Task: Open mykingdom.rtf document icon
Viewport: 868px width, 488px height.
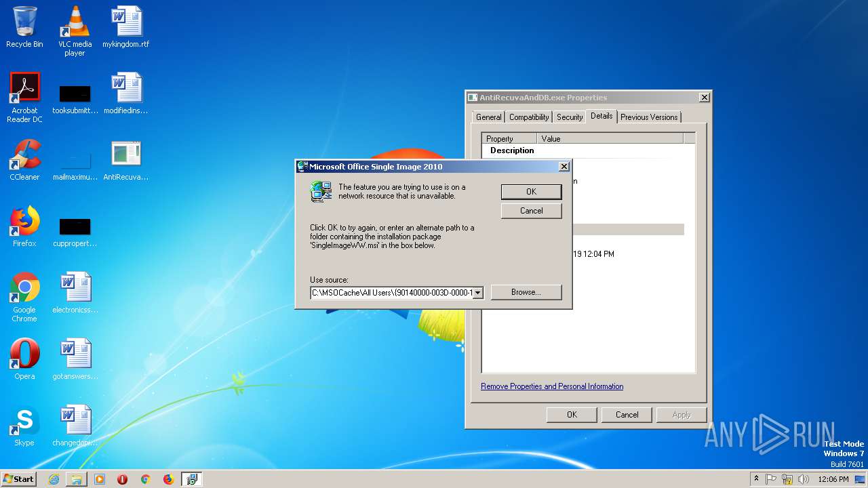Action: pyautogui.click(x=126, y=27)
